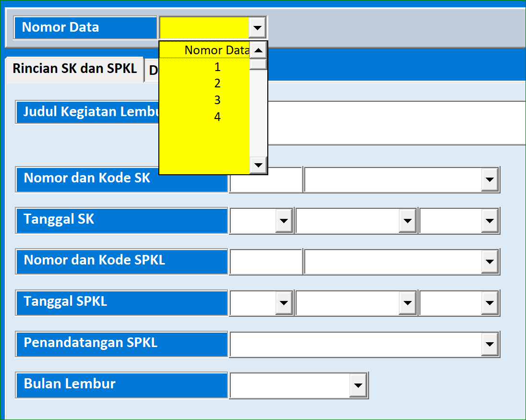Screen dimensions: 526x420
Task: Expand the Kode SK dropdown
Action: (x=489, y=180)
